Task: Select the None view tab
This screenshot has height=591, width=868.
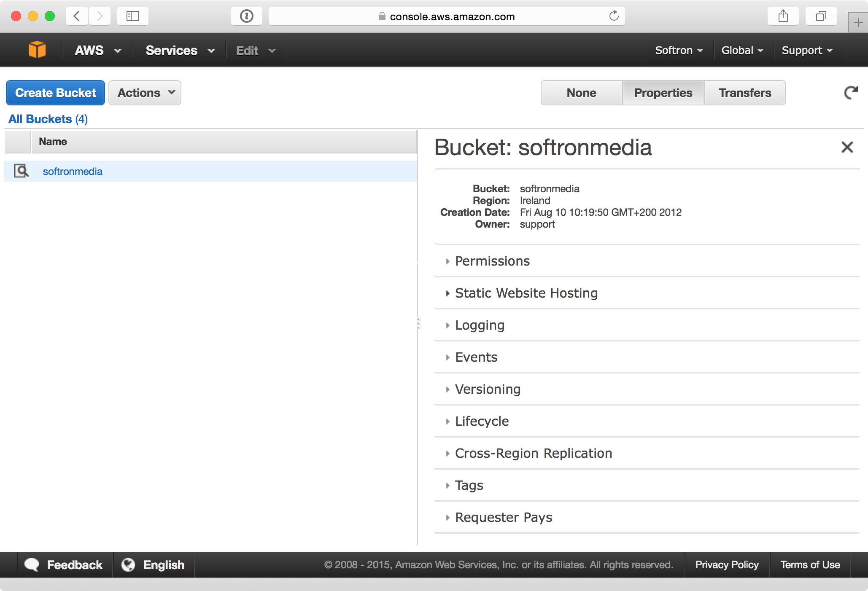Action: (581, 93)
